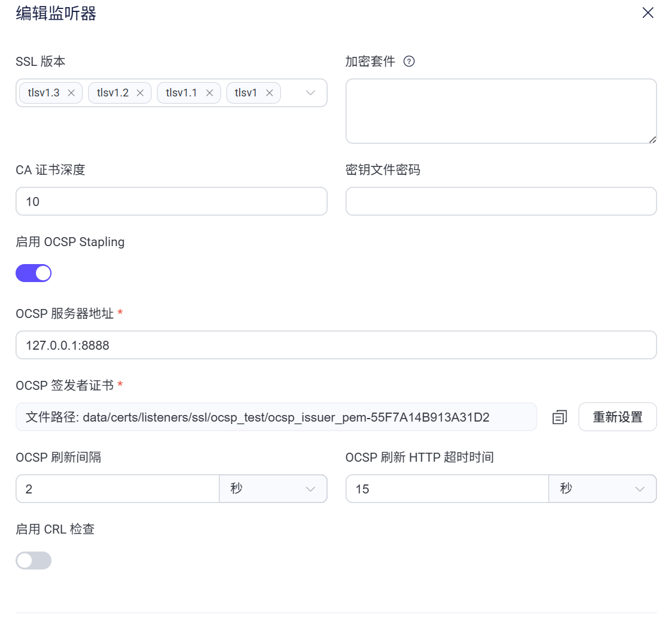The image size is (672, 618).
Task: Click the 密钥文件密码 input field
Action: [x=501, y=201]
